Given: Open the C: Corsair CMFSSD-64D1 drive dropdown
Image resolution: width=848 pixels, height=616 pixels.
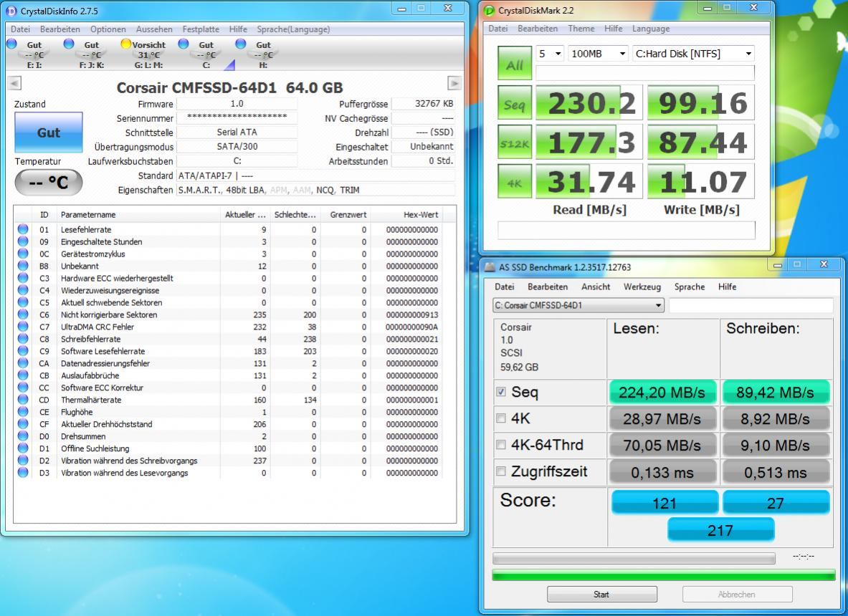Looking at the screenshot, I should coord(578,305).
